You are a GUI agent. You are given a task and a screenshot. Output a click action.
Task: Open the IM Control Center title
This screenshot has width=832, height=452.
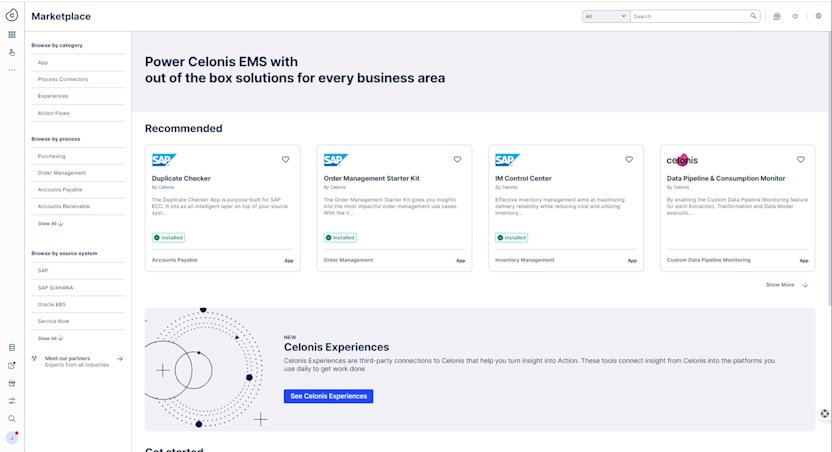[x=523, y=178]
